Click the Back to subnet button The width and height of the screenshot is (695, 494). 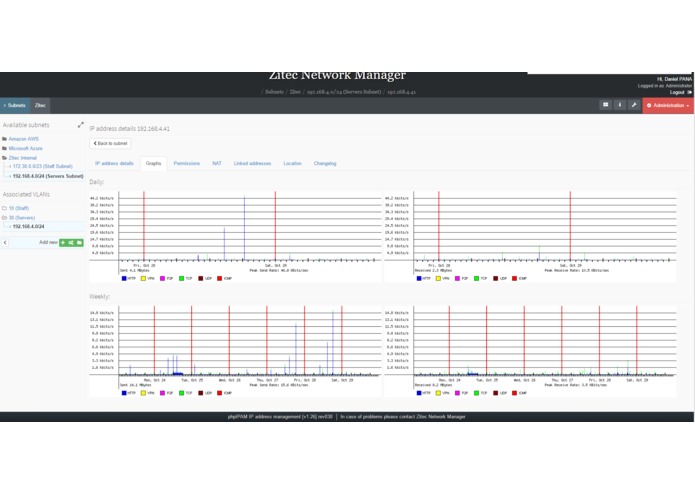point(110,144)
